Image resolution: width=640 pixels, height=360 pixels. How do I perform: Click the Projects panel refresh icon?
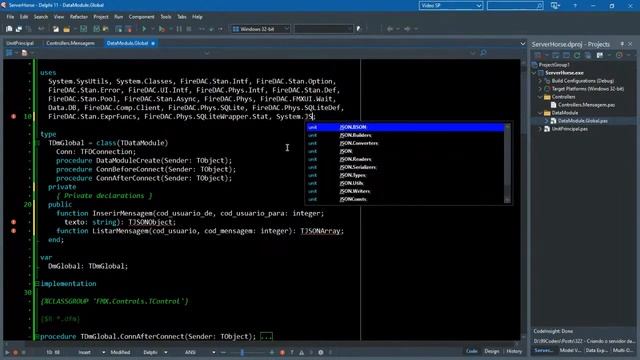click(577, 55)
